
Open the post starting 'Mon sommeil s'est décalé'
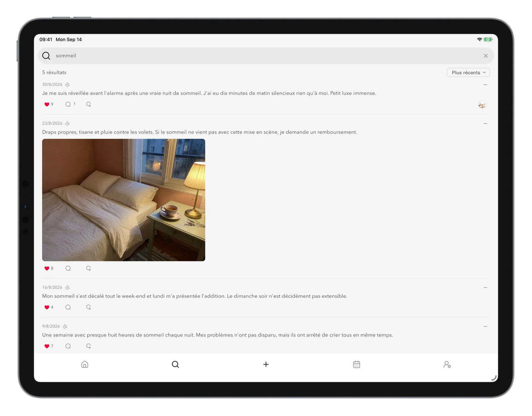pyautogui.click(x=195, y=296)
